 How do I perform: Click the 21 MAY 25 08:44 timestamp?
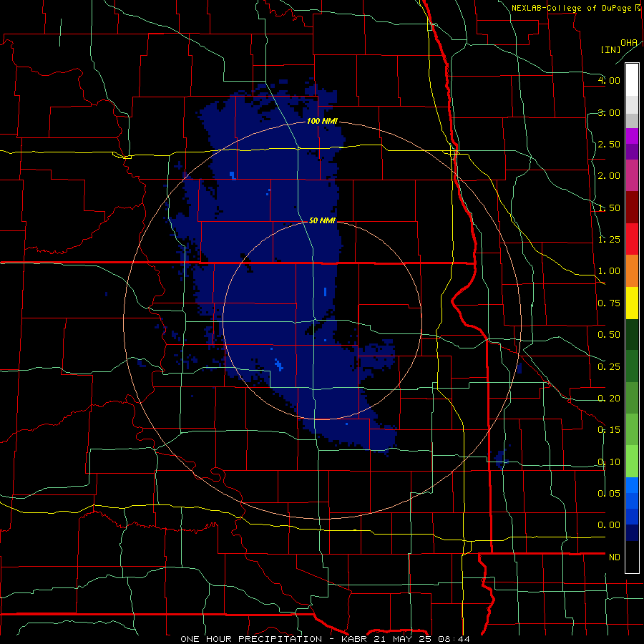pos(421,639)
